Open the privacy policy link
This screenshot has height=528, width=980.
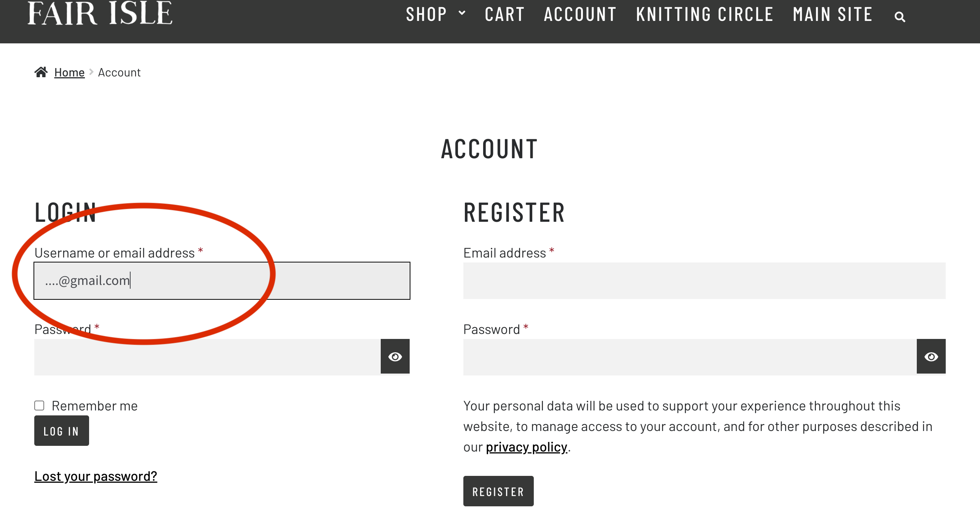tap(526, 447)
